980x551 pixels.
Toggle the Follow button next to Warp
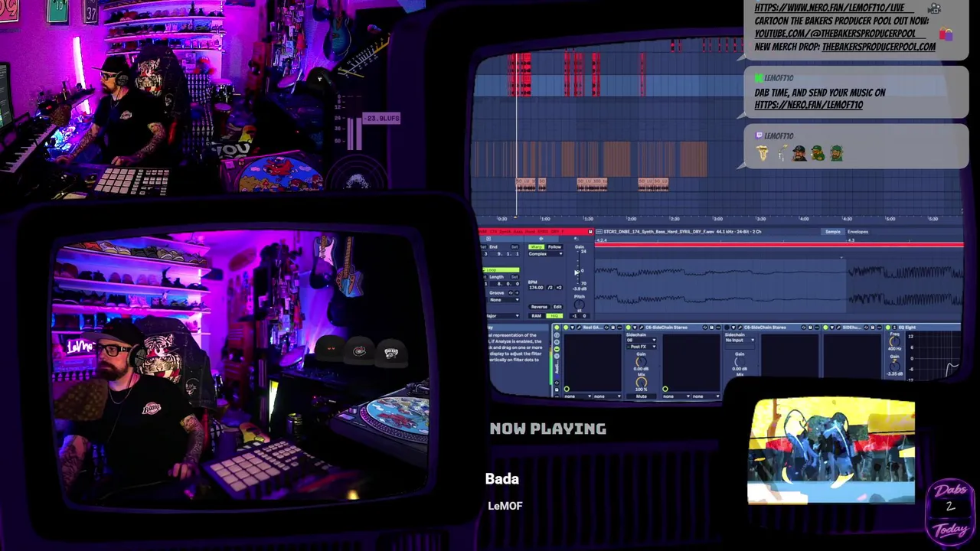click(x=555, y=246)
